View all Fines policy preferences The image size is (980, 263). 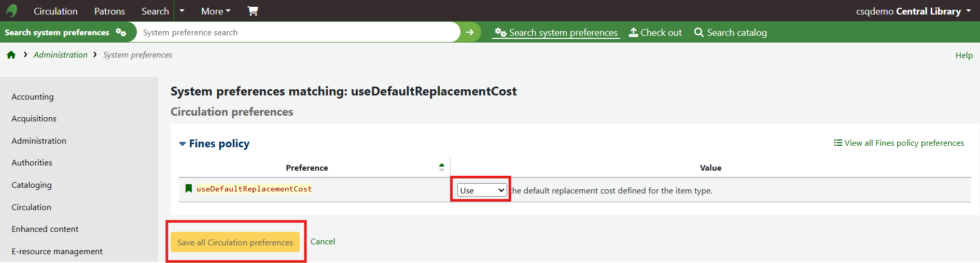(x=899, y=143)
